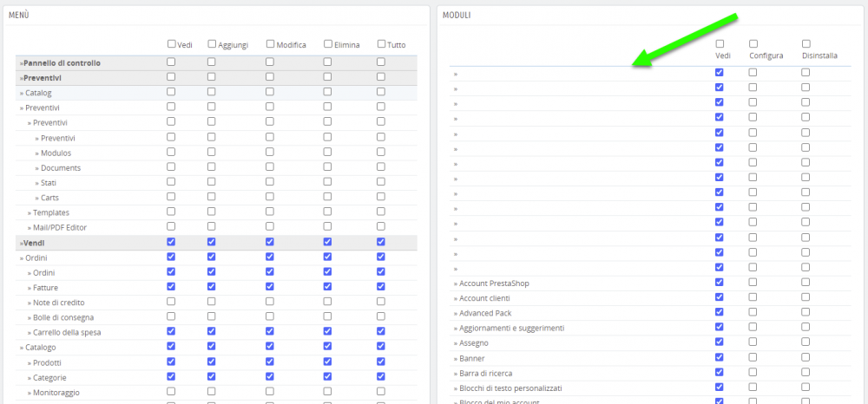Enable Configura for Barra di ricerca
The image size is (868, 404).
click(753, 372)
